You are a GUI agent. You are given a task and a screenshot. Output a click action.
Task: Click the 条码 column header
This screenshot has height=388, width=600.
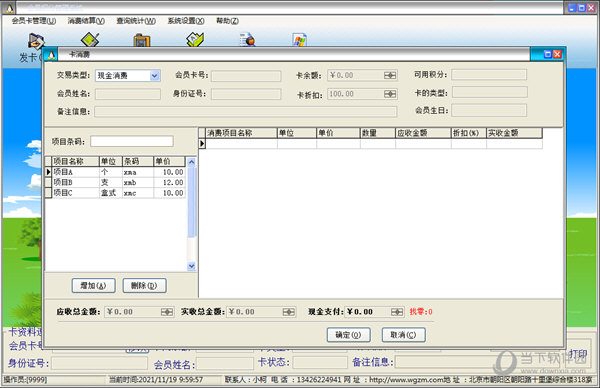[x=138, y=161]
